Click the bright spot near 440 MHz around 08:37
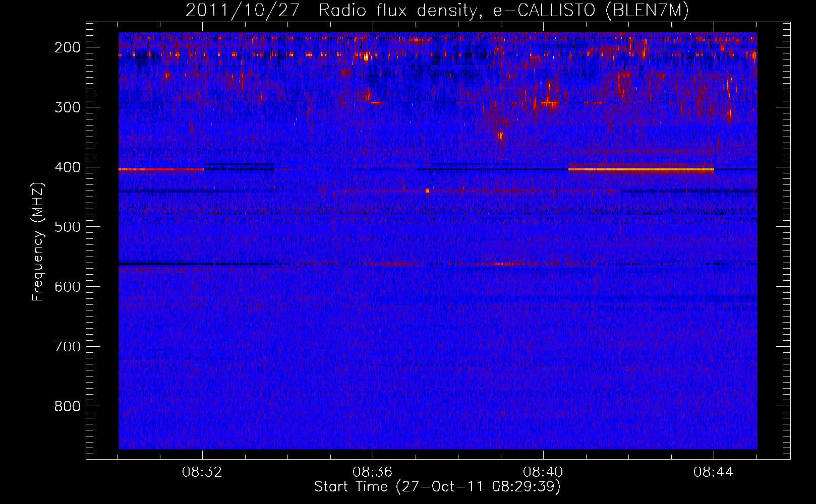The height and width of the screenshot is (504, 816). 427,191
